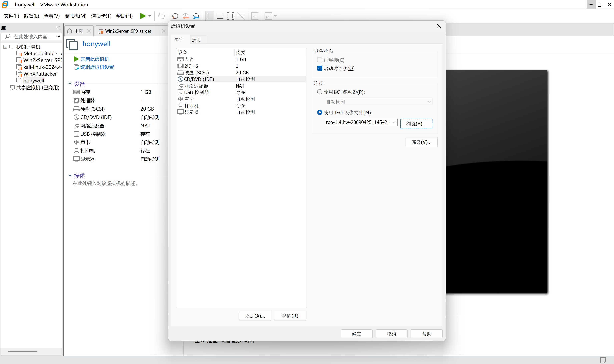Open the ISO image file path dropdown
614x364 pixels.
coord(394,122)
